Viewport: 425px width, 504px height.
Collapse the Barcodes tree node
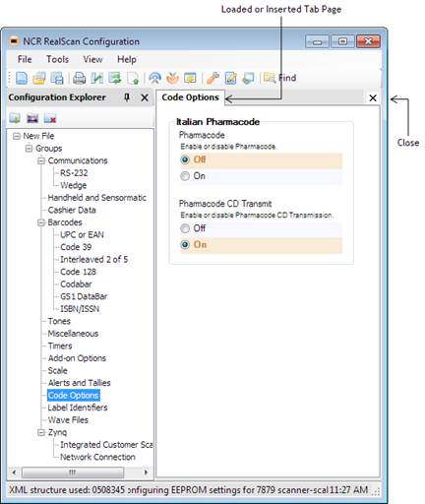41,222
